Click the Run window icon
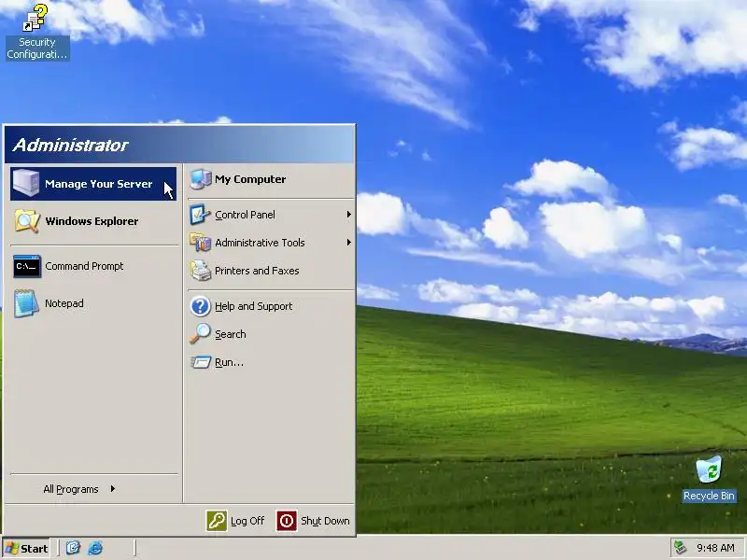This screenshot has height=560, width=747. point(201,362)
